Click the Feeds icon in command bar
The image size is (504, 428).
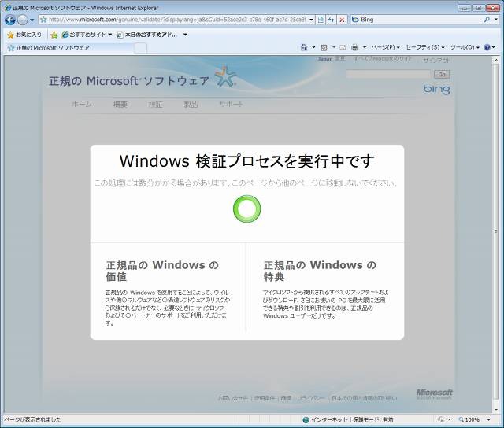324,47
